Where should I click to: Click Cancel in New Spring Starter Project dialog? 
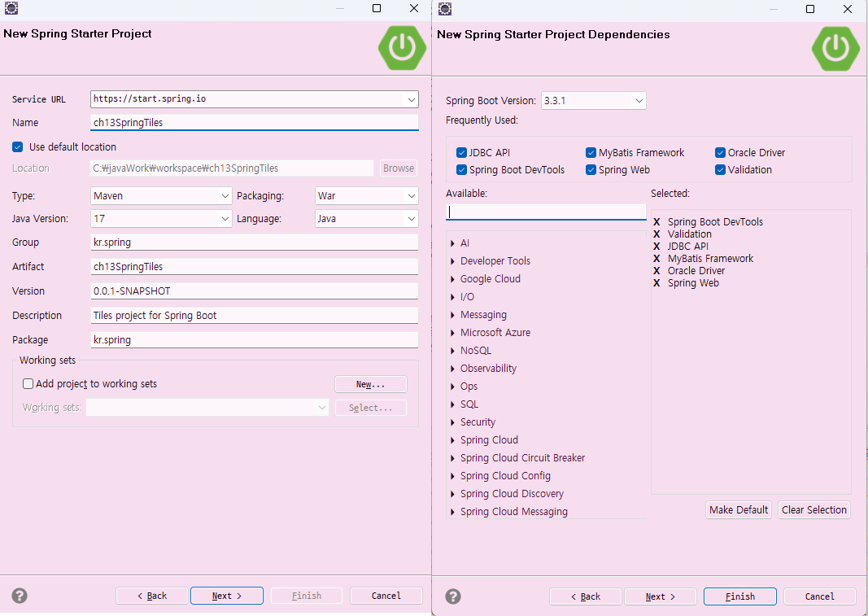(386, 596)
